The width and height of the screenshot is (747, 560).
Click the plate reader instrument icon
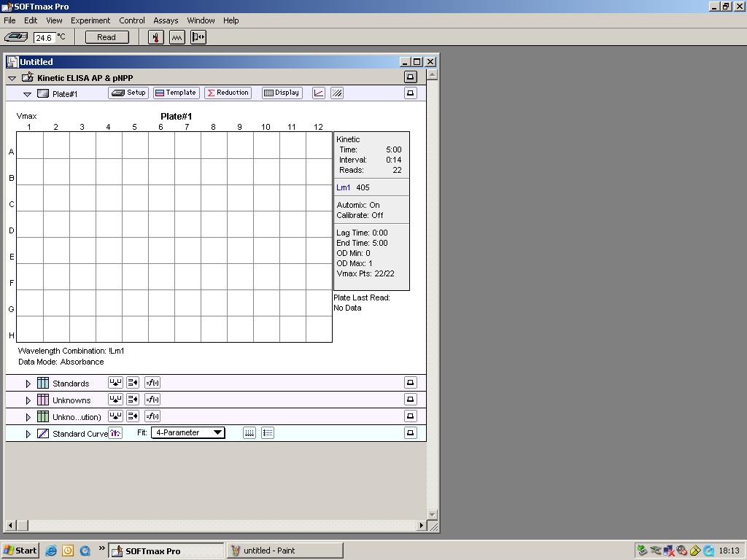point(16,37)
